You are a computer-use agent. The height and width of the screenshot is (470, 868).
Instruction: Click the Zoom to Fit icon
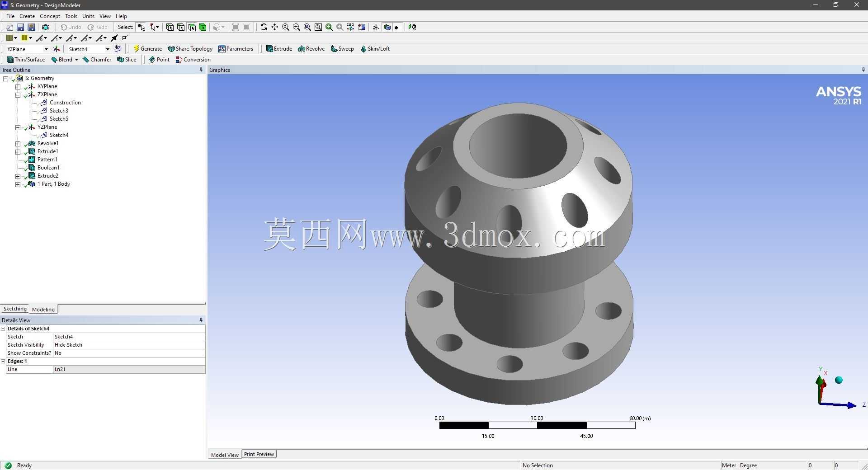tap(307, 27)
